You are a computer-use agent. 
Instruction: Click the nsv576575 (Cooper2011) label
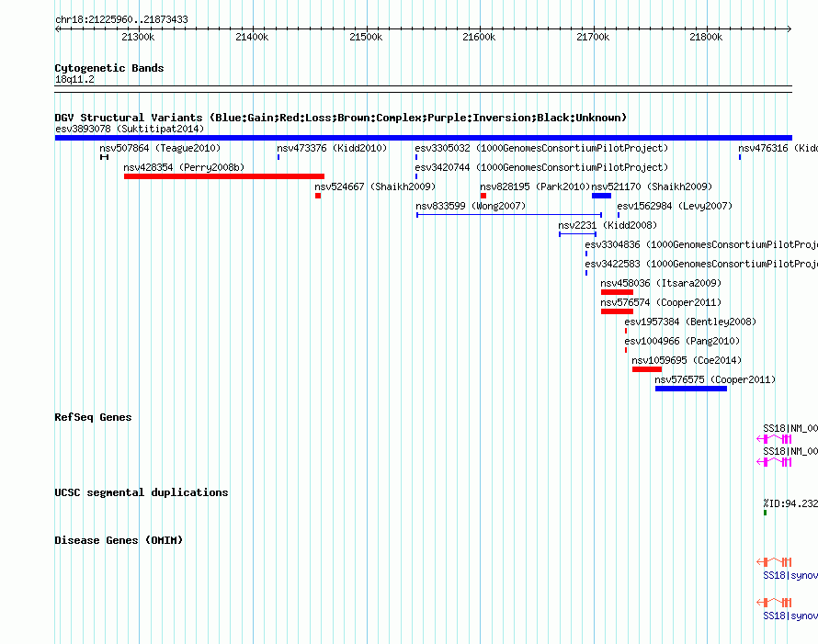click(715, 379)
